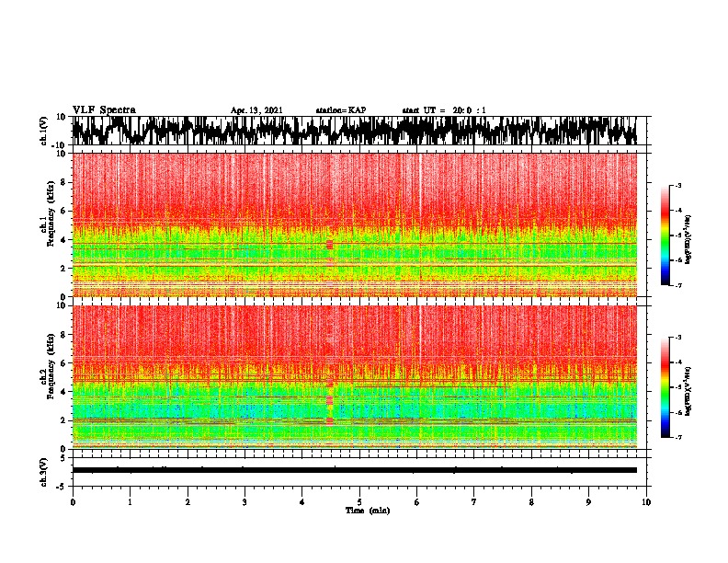Click the ch.2 colorbar "log(PSD)(V²/Hz)" label
Image resolution: width=728 pixels, height=563 pixels.
click(x=688, y=391)
